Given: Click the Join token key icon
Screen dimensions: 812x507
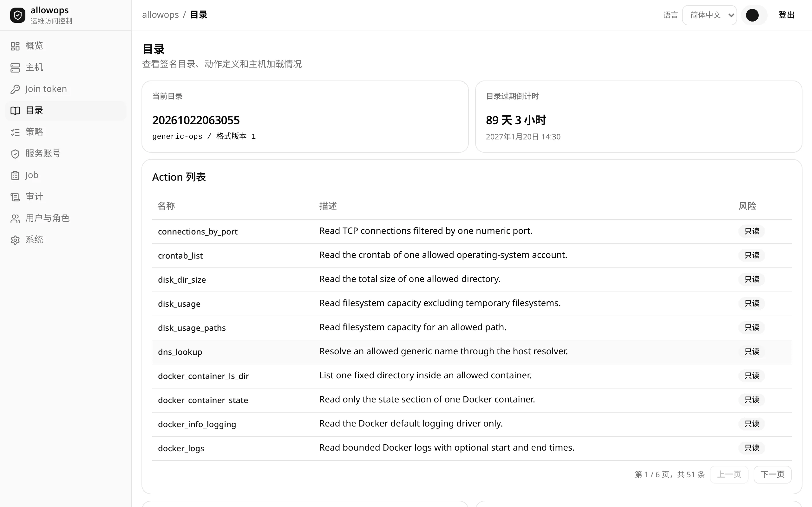Looking at the screenshot, I should [x=15, y=89].
